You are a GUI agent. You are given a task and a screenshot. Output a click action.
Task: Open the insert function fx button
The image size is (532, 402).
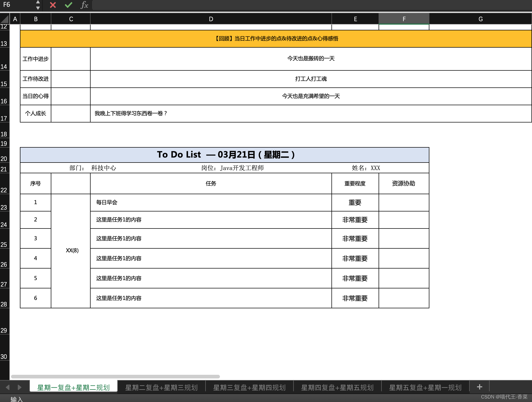point(84,5)
